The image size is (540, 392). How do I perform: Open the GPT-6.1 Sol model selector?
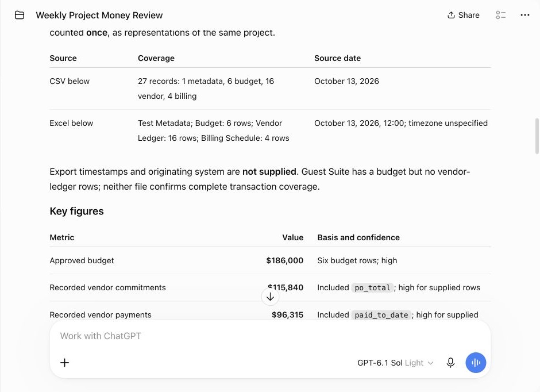pos(395,363)
